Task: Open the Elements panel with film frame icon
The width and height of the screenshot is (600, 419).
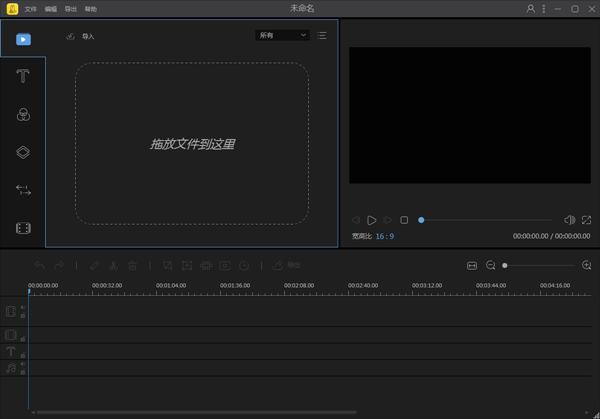Action: (x=23, y=228)
